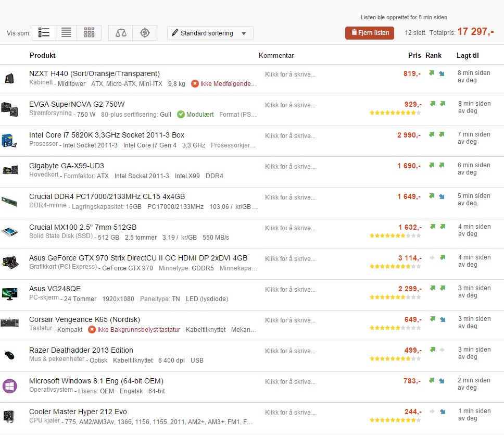Click the red Ikke Medfølgende icon on NZXT
Viewport: 504px width, 435px height.
(x=195, y=83)
